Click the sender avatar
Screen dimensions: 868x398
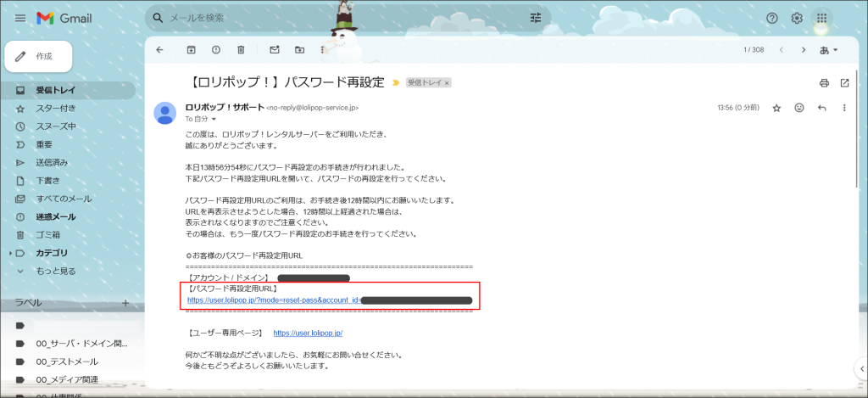tap(165, 113)
